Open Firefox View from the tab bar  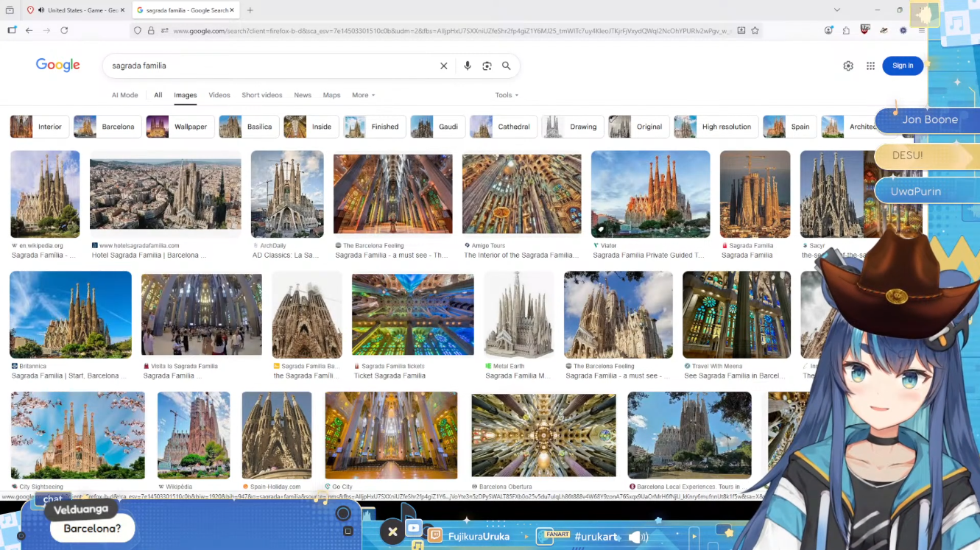[10, 10]
